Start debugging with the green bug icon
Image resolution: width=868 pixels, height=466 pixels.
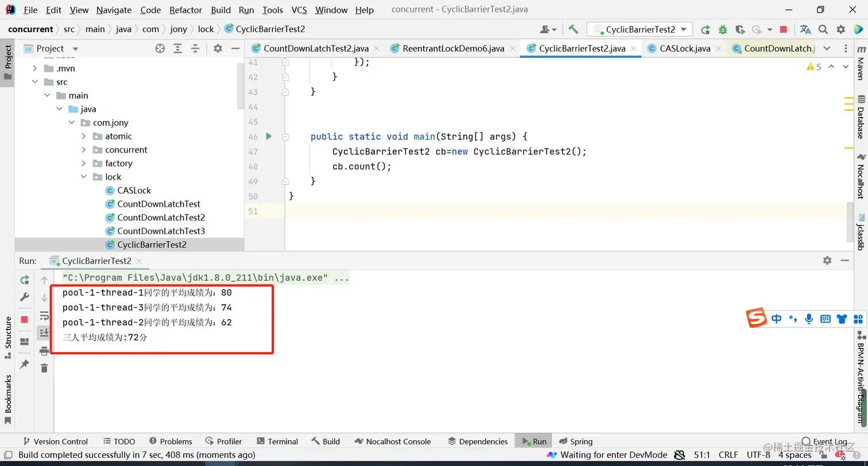point(723,29)
